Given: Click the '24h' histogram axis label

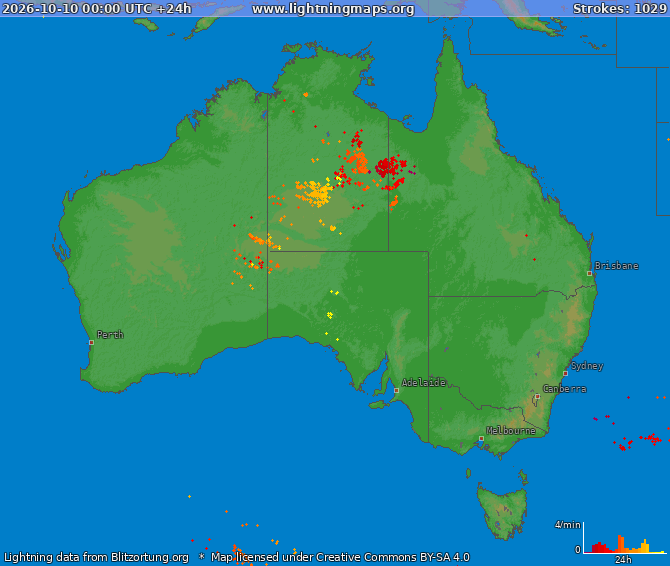Looking at the screenshot, I should click(623, 560).
